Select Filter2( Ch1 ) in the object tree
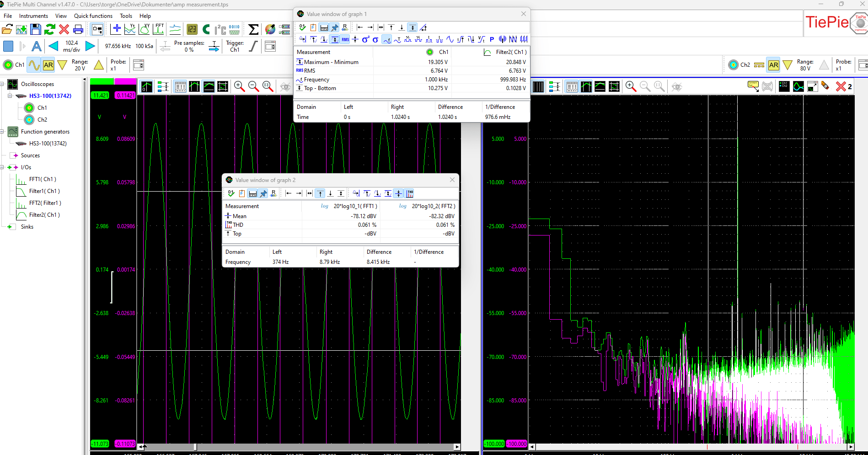 pyautogui.click(x=44, y=215)
